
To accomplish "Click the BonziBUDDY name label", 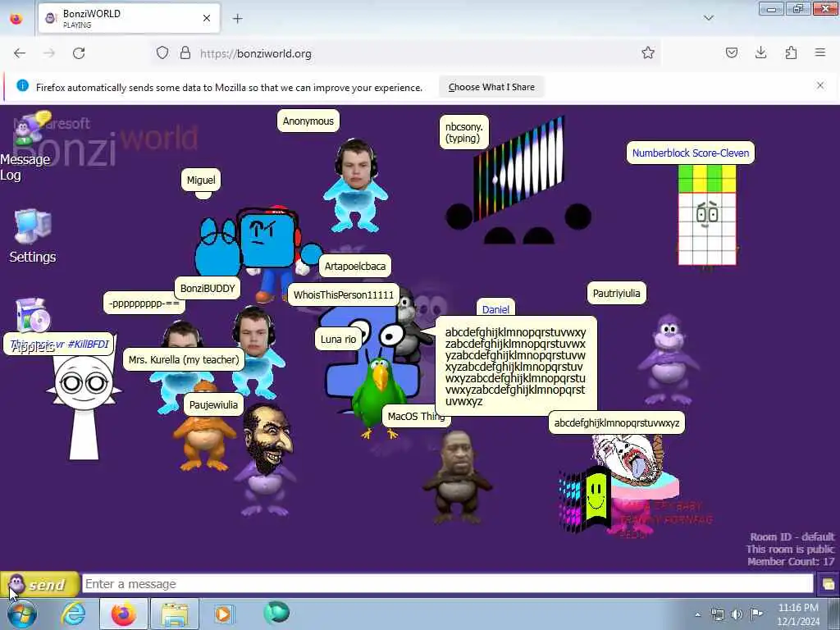I will point(208,288).
